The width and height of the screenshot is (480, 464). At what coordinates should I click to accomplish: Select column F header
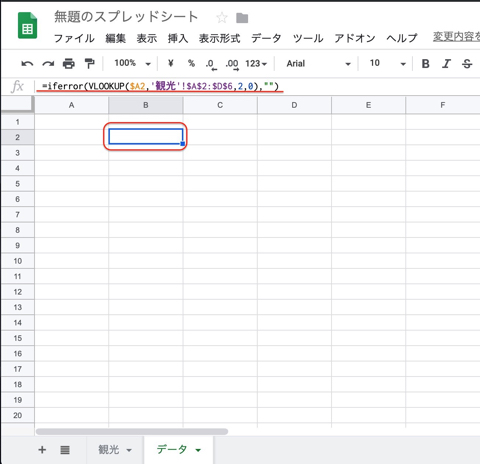coord(443,105)
